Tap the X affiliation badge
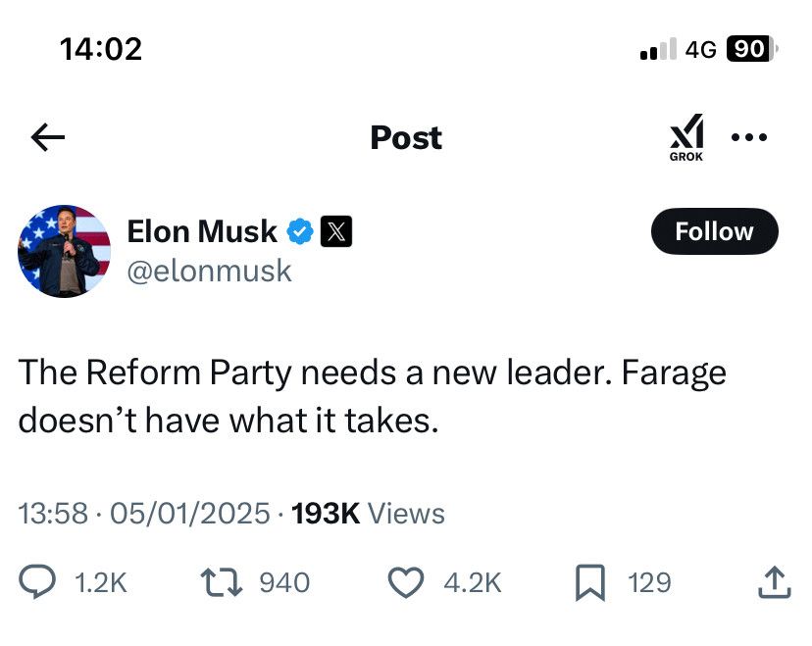 point(335,232)
